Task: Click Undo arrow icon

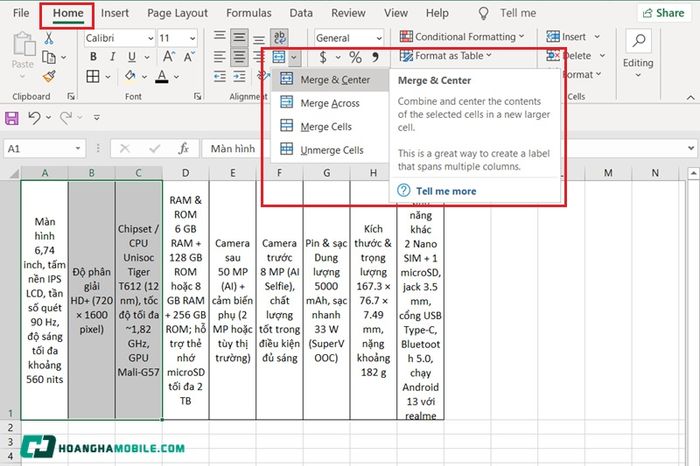Action: tap(34, 118)
